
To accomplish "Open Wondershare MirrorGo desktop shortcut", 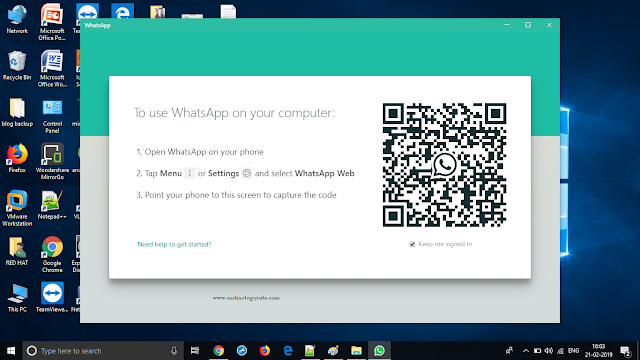I will tap(52, 161).
